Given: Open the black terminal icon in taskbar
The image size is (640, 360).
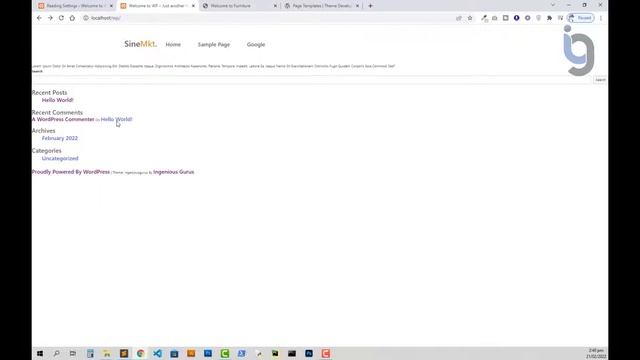Looking at the screenshot, I should 292,353.
